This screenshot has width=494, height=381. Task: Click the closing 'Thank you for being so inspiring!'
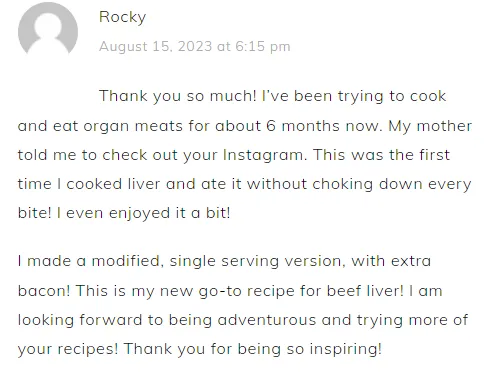click(x=253, y=349)
